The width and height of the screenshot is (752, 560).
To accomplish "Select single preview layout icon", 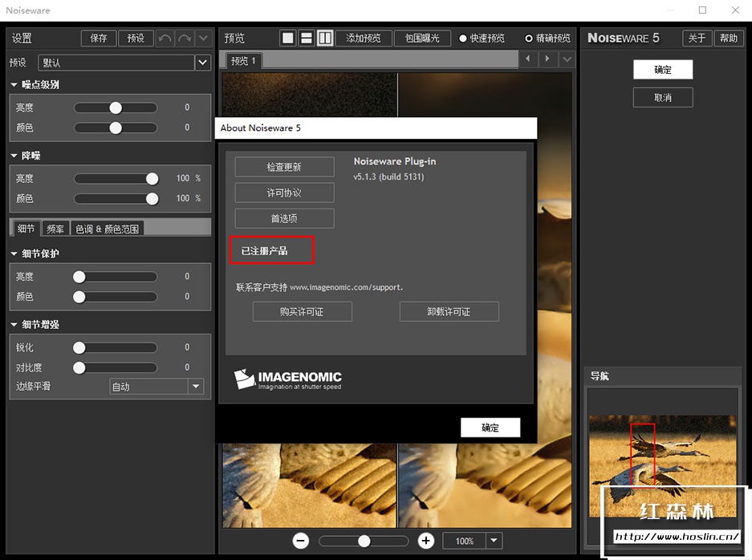I will tap(288, 38).
